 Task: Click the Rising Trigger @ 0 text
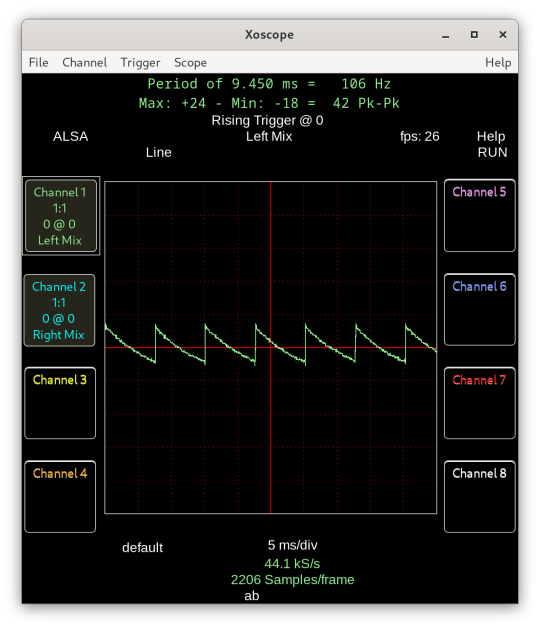click(x=267, y=121)
